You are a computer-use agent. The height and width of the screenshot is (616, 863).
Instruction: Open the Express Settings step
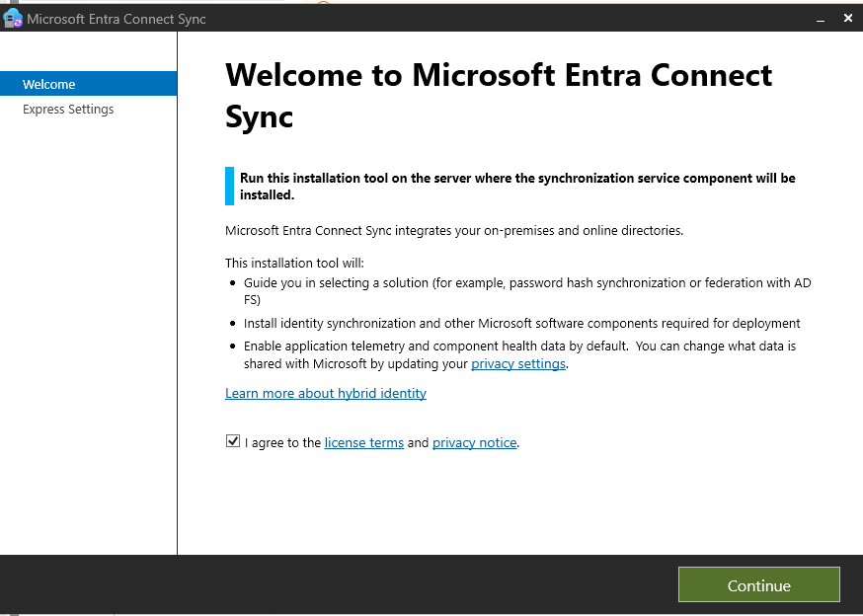tap(68, 109)
